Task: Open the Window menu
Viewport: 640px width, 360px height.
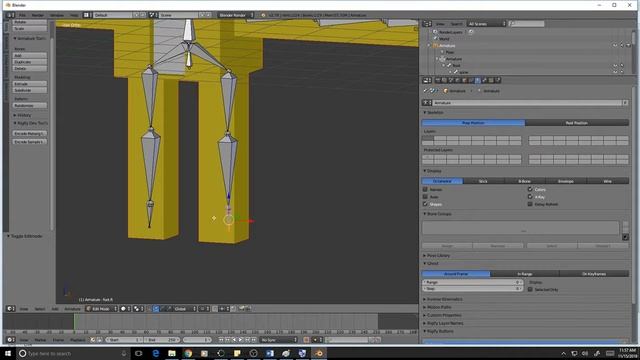Action: point(57,15)
